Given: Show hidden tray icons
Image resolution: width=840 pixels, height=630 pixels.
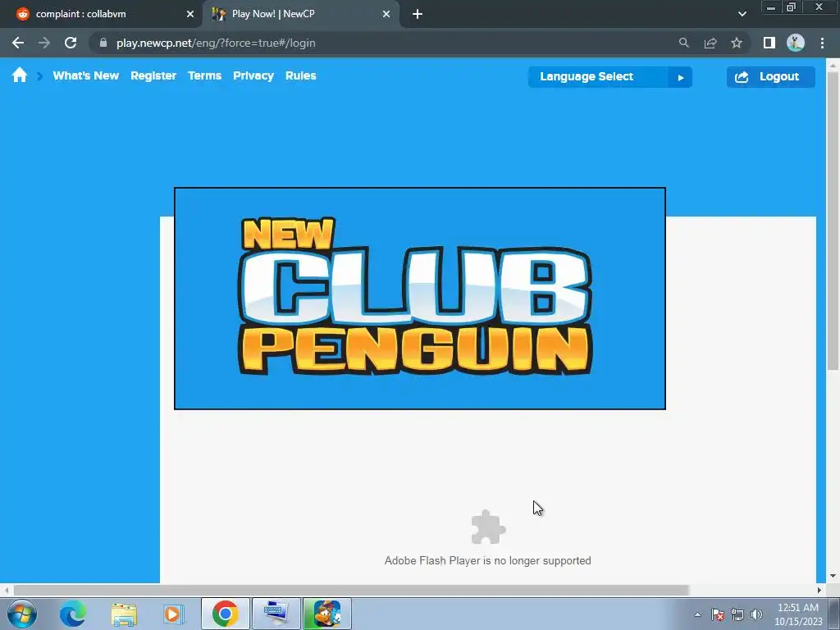Looking at the screenshot, I should tap(697, 614).
